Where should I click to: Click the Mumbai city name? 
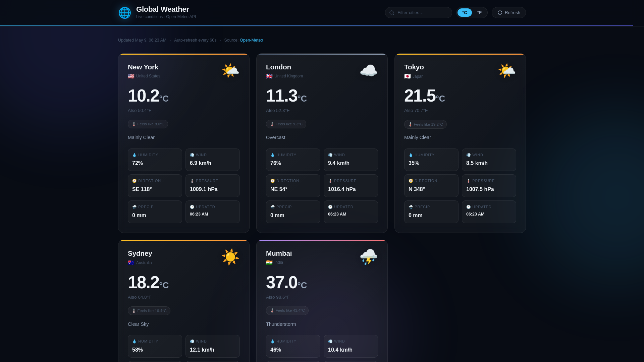point(279,253)
